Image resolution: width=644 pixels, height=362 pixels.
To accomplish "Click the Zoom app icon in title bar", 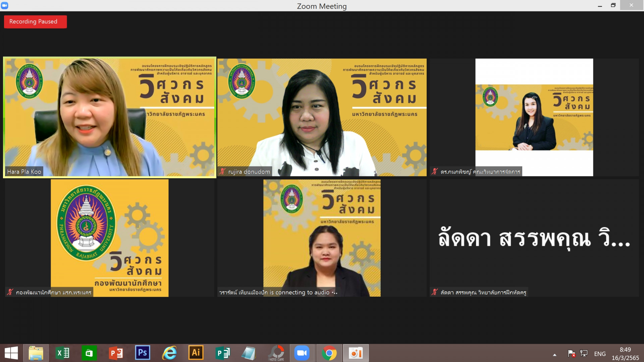I will click(5, 5).
